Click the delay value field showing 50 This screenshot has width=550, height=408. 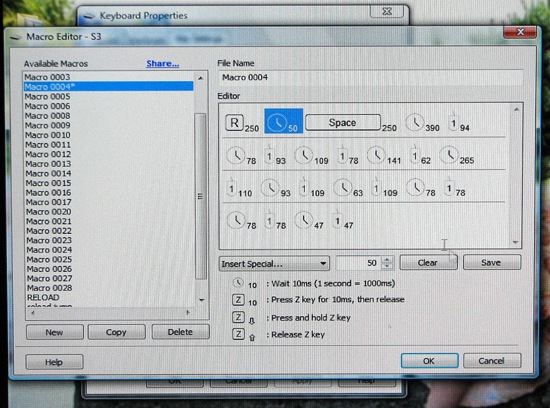pyautogui.click(x=359, y=263)
